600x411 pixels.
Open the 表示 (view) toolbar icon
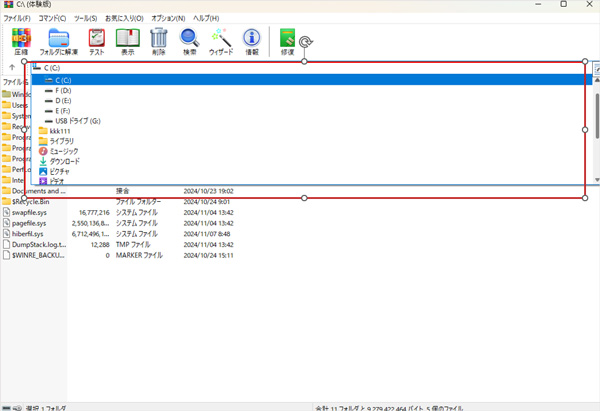[127, 41]
